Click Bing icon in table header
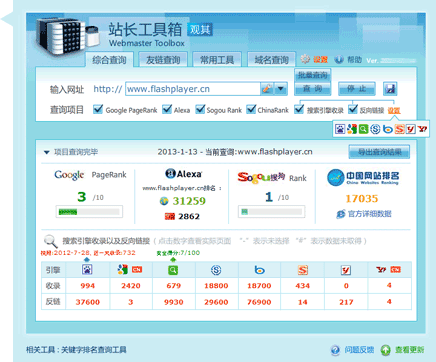Screen dimensions: 436x362 point(259,270)
